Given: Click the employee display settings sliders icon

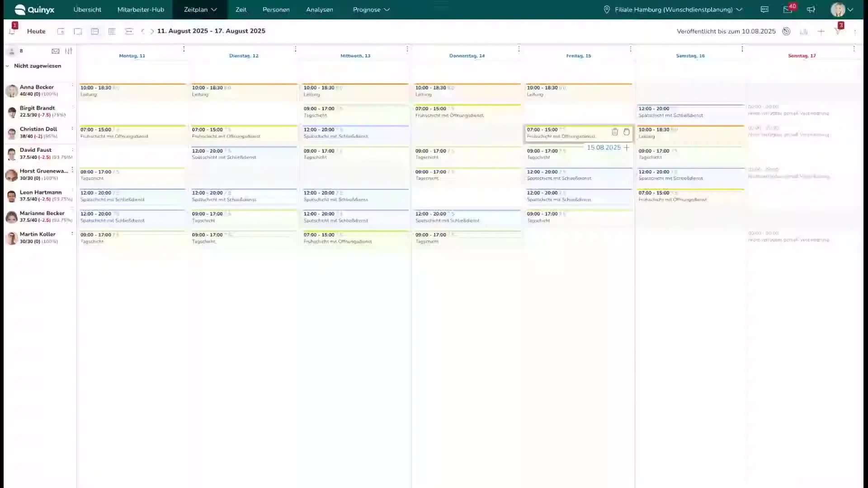Looking at the screenshot, I should click(69, 51).
